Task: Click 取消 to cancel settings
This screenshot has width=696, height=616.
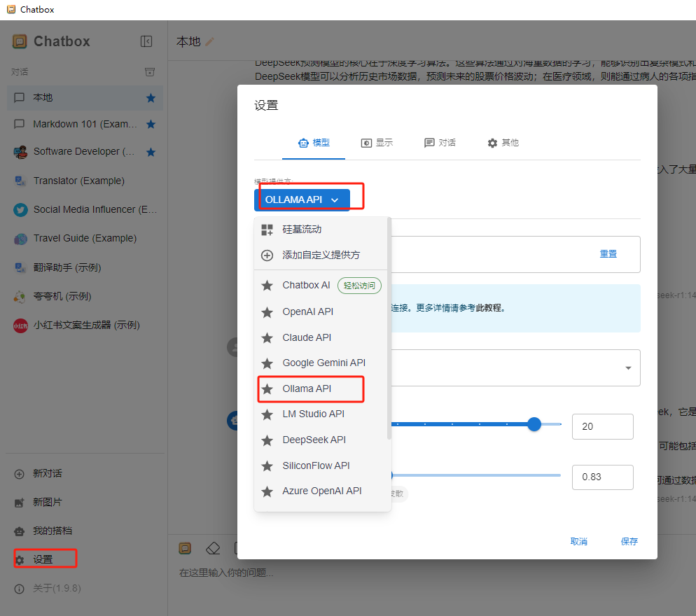Action: [579, 541]
